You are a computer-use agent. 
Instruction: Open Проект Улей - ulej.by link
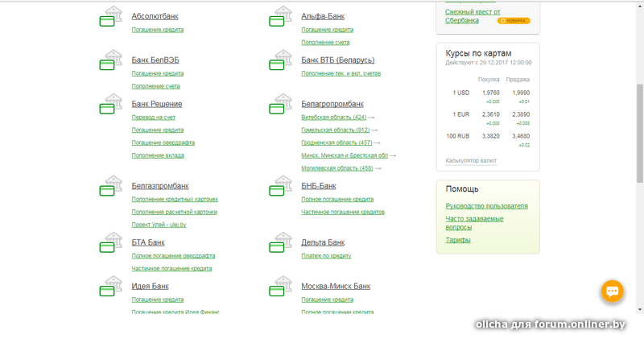[x=159, y=225]
